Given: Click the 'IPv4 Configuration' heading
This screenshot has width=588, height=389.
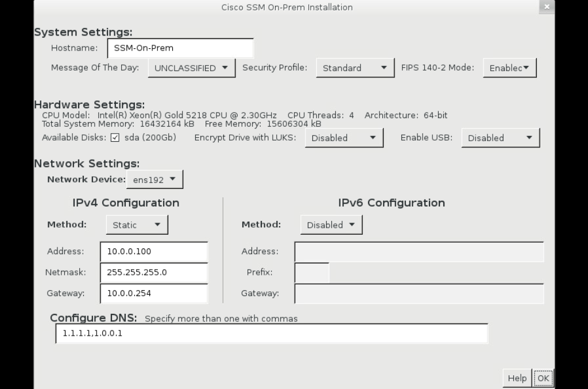Looking at the screenshot, I should [126, 203].
